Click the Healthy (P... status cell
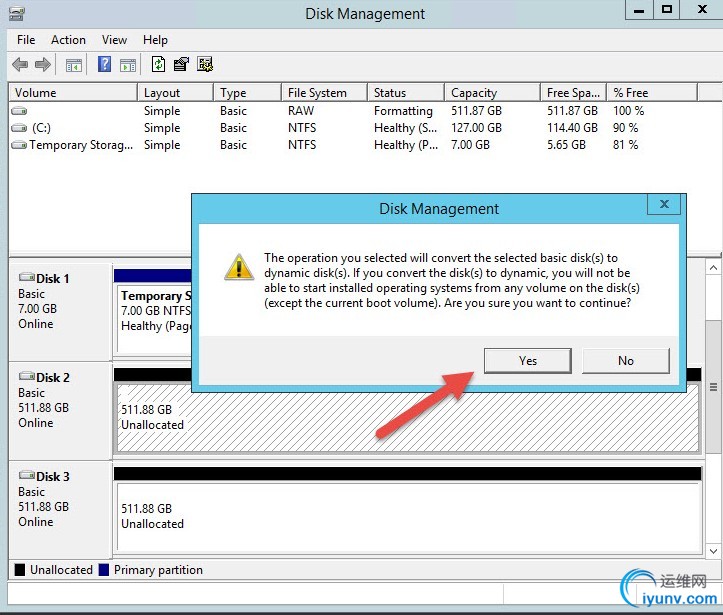Image resolution: width=723 pixels, height=615 pixels. [406, 145]
